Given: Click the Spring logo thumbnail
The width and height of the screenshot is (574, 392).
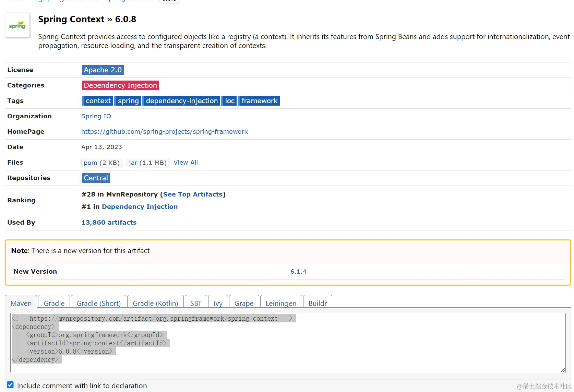Looking at the screenshot, I should pyautogui.click(x=17, y=25).
